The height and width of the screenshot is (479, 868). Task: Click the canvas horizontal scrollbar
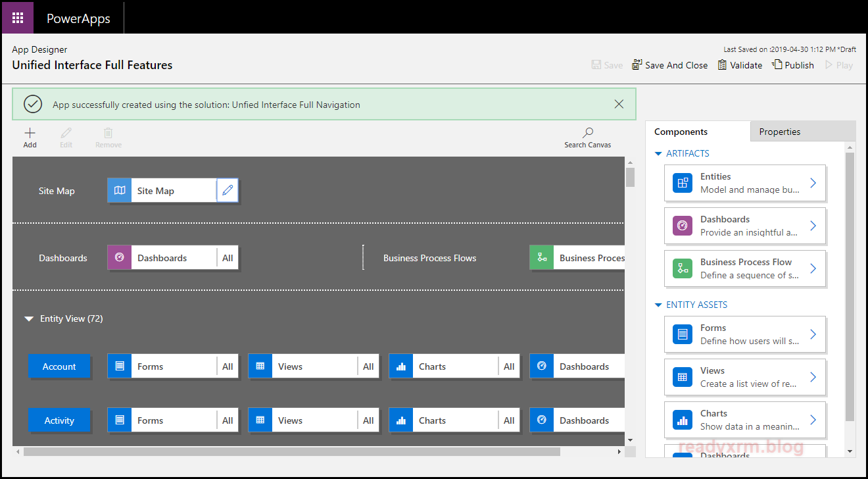[292, 452]
